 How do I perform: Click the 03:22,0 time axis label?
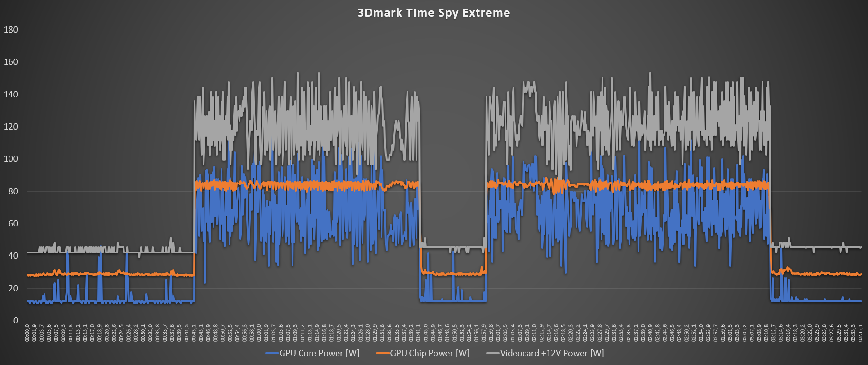tap(810, 333)
